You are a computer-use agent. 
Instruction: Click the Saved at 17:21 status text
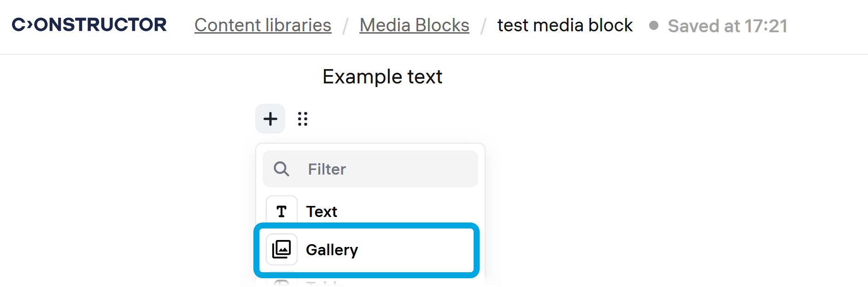click(x=727, y=26)
